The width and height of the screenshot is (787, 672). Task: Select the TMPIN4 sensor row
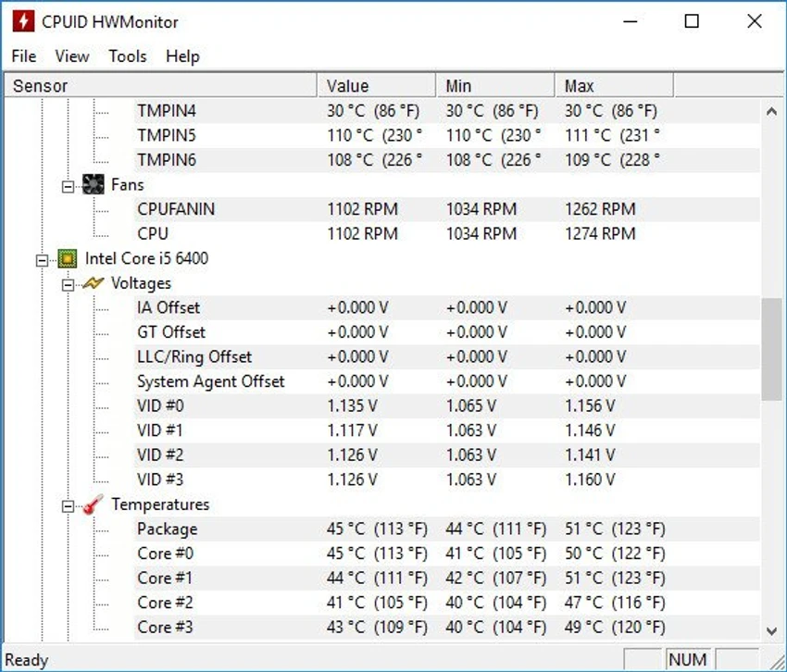click(446, 111)
